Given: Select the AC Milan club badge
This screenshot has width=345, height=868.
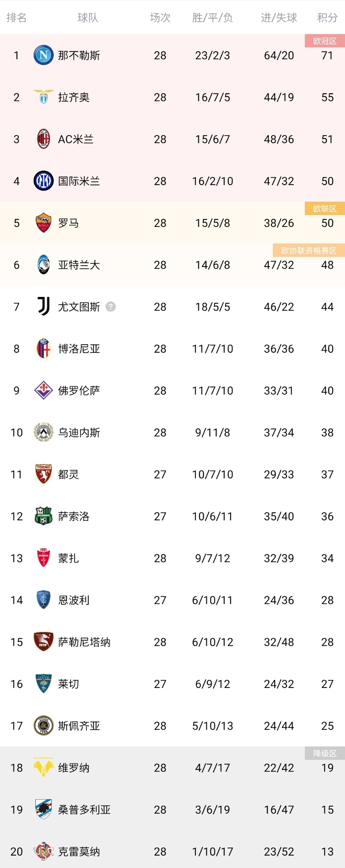Looking at the screenshot, I should point(43,139).
